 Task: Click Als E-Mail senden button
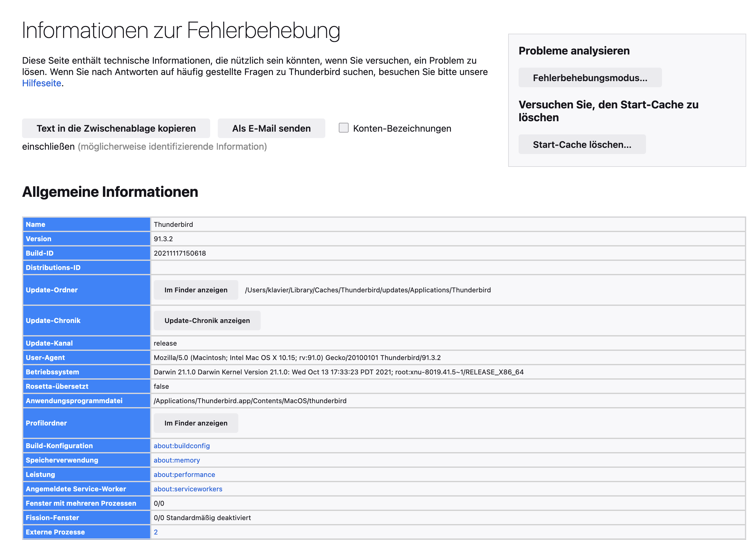pyautogui.click(x=271, y=128)
